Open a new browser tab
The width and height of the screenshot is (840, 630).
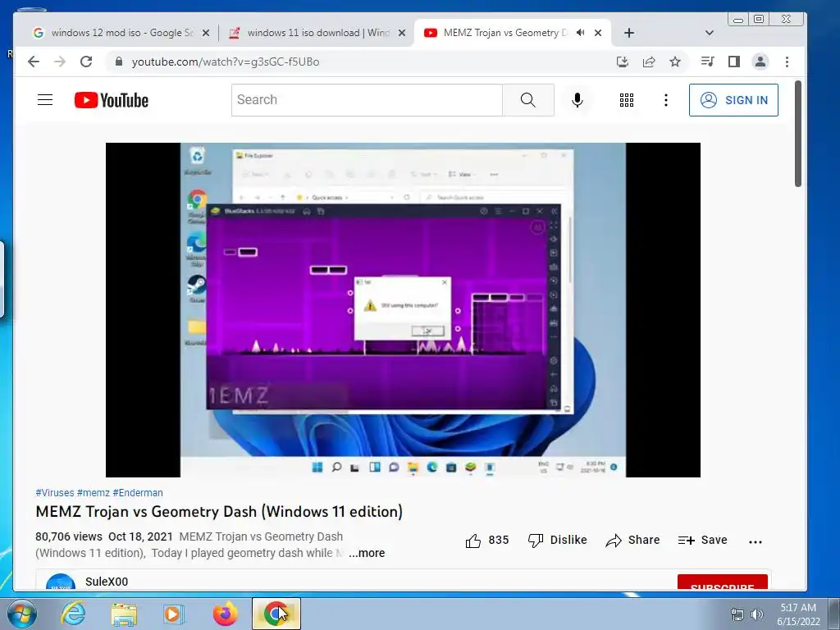(x=629, y=33)
